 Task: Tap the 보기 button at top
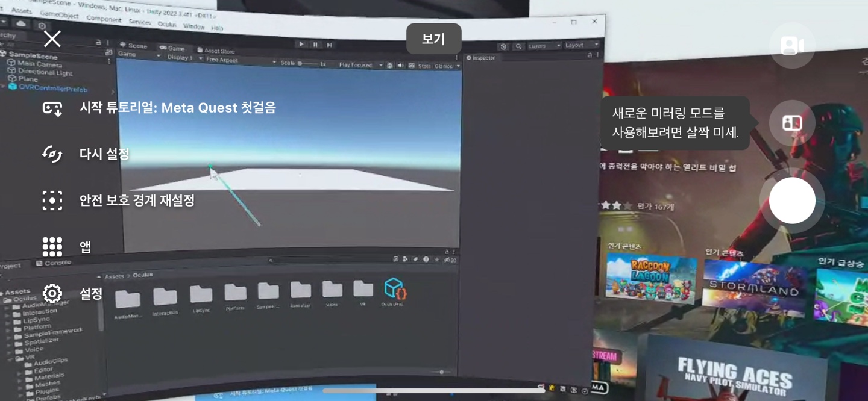pos(433,39)
